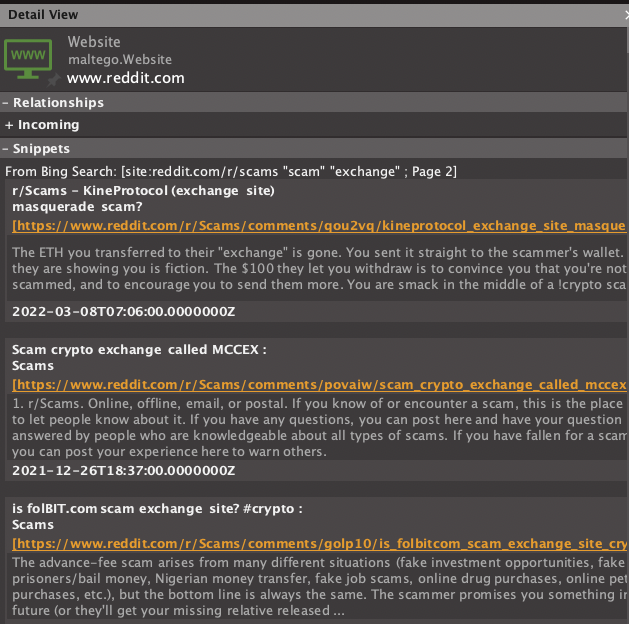Open the KineProtocol exchange site reddit link
The width and height of the screenshot is (629, 624).
pos(319,226)
